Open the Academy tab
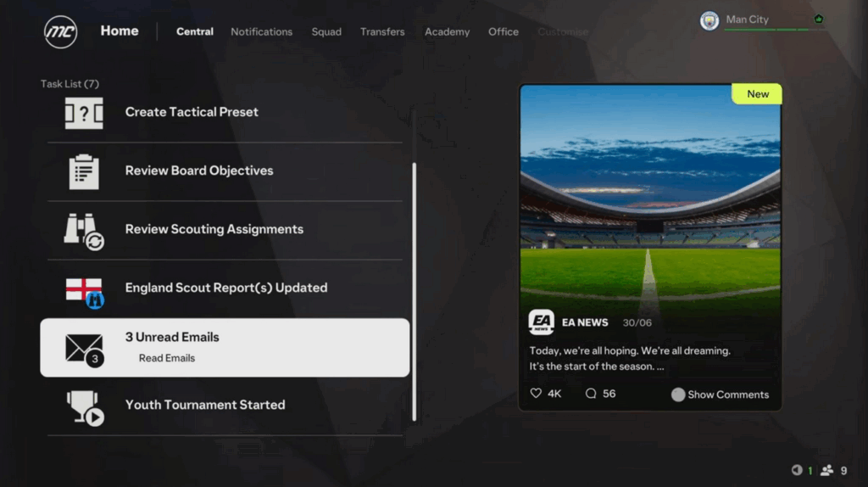 [x=447, y=31]
